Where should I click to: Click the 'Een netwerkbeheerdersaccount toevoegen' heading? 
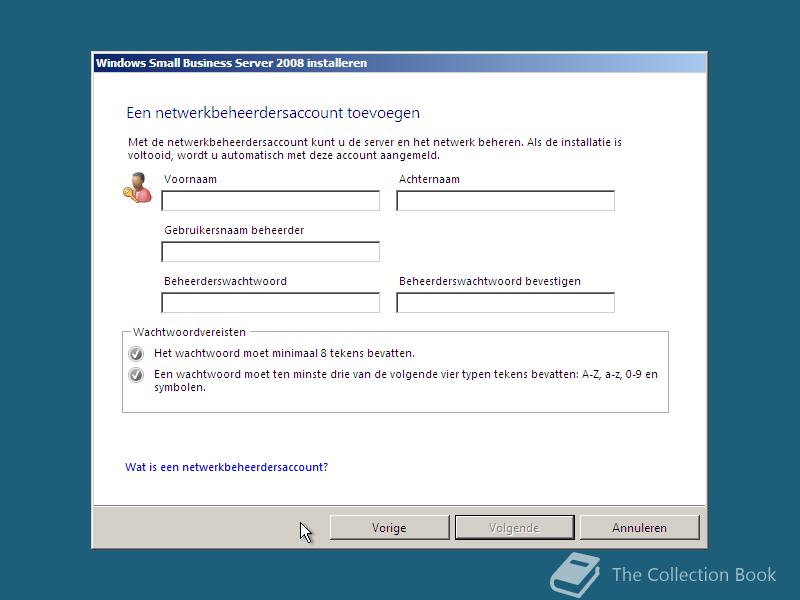[x=273, y=113]
